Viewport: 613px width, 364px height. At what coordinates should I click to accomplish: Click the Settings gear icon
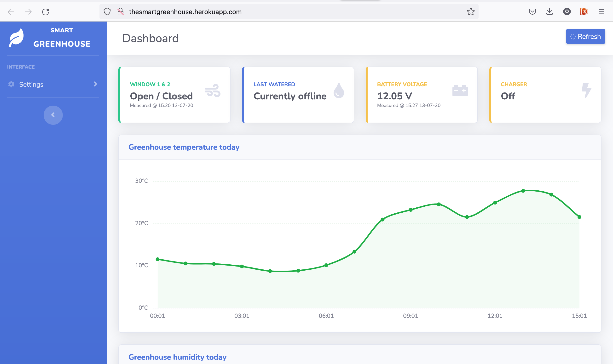coord(11,84)
